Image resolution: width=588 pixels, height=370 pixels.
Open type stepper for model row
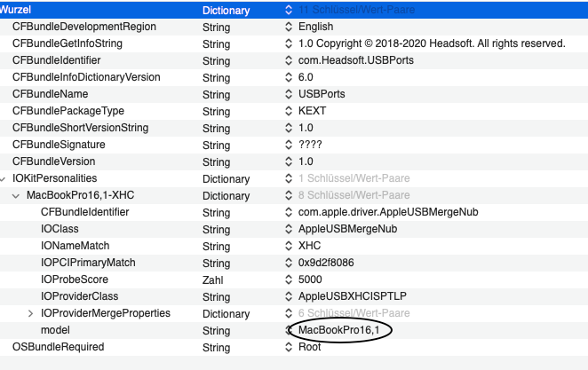pyautogui.click(x=288, y=330)
